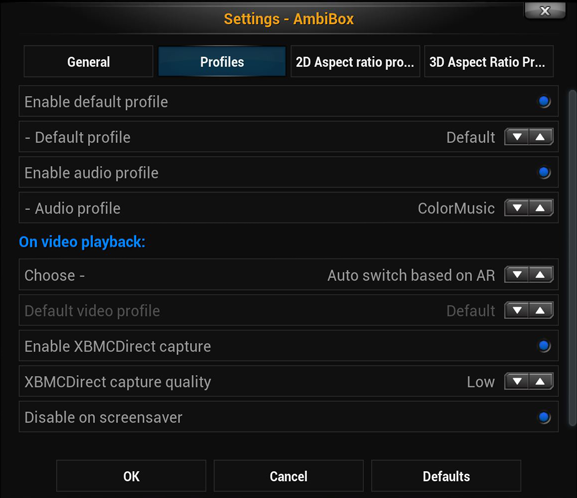Toggle Enable audio profile option
The height and width of the screenshot is (498, 577).
click(x=544, y=172)
